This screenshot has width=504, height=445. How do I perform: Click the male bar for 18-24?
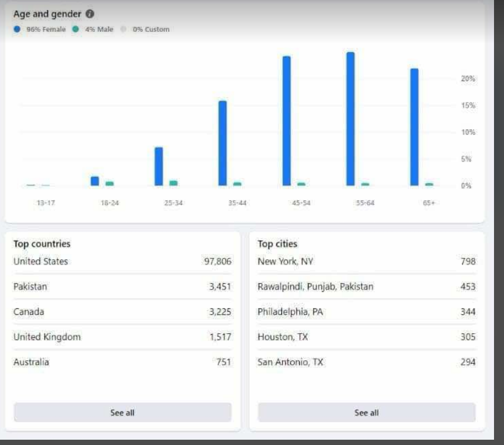coord(110,183)
